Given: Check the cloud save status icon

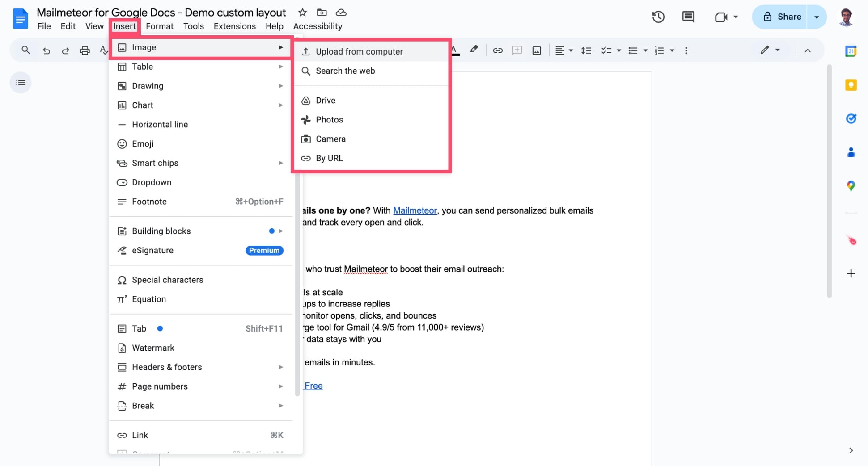Looking at the screenshot, I should 341,13.
